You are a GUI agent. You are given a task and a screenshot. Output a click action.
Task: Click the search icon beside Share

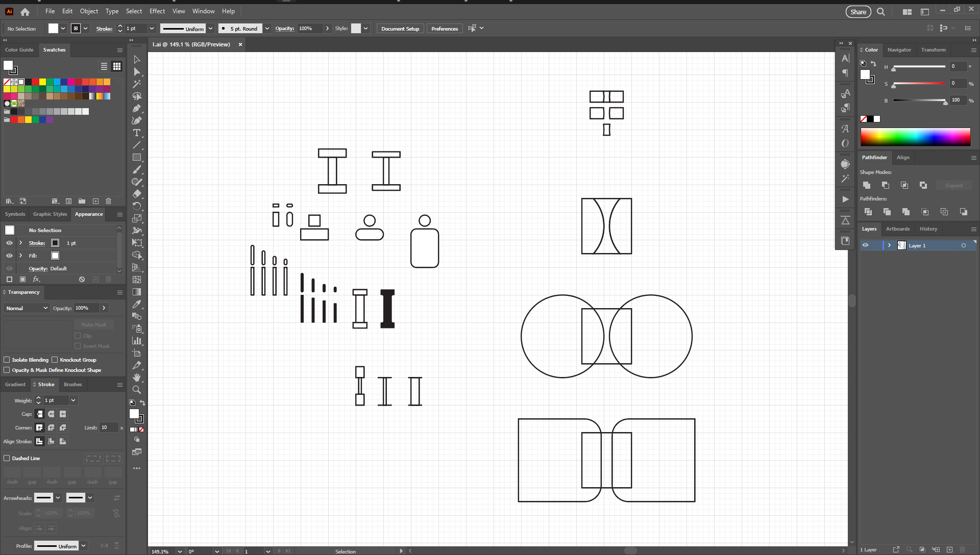pos(881,12)
